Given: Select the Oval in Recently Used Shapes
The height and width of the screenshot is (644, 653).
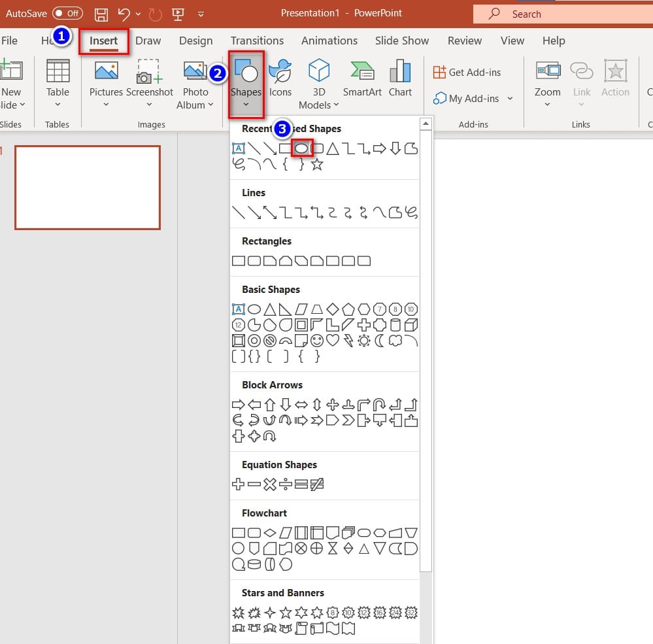Looking at the screenshot, I should 301,149.
